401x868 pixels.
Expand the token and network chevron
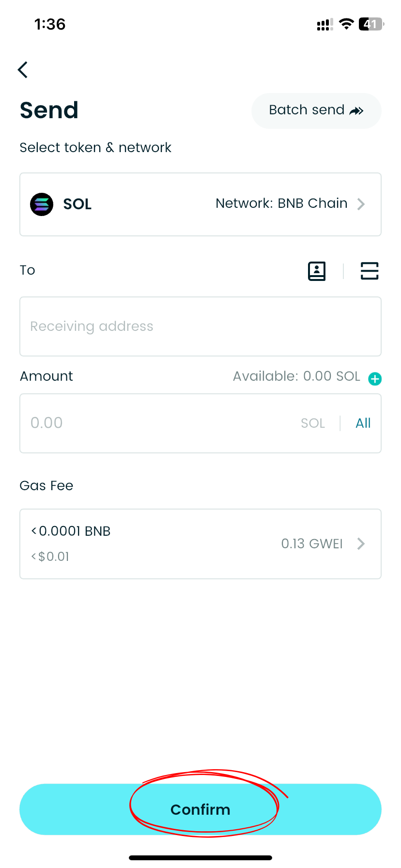[361, 204]
